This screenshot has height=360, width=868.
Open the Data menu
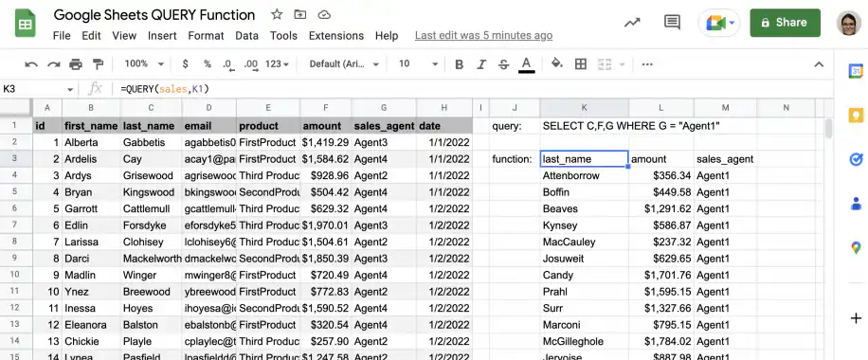pyautogui.click(x=247, y=36)
